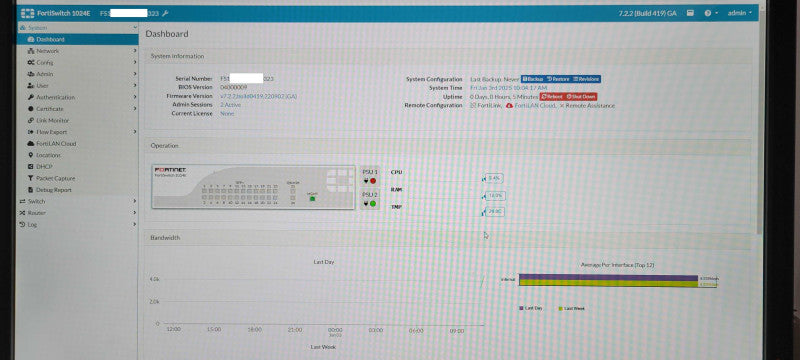The height and width of the screenshot is (360, 800).
Task: Collapse the System section chevron
Action: tap(135, 28)
